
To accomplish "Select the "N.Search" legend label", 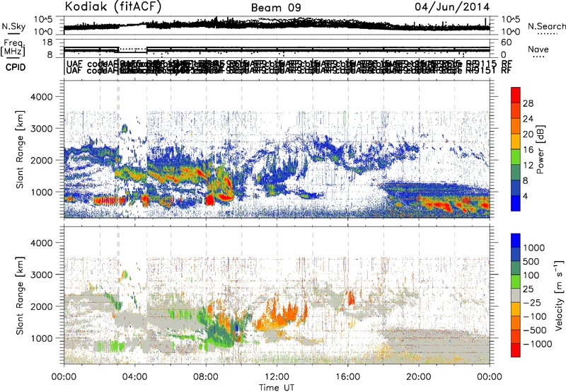I will coord(546,26).
